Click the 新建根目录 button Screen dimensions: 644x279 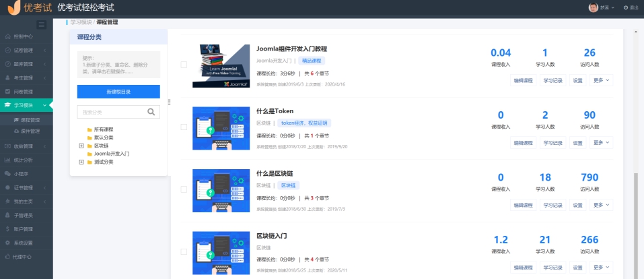click(118, 92)
